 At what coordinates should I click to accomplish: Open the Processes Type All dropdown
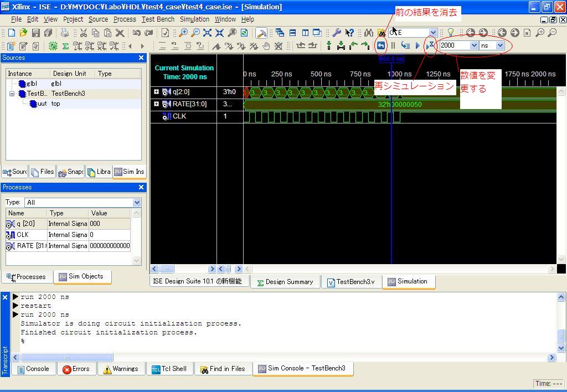coord(137,203)
